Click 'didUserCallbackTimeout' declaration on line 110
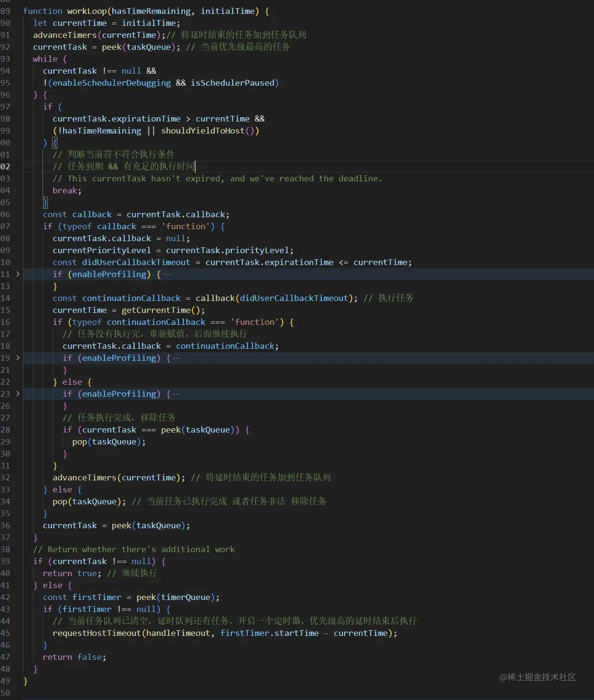594x700 pixels. point(136,262)
